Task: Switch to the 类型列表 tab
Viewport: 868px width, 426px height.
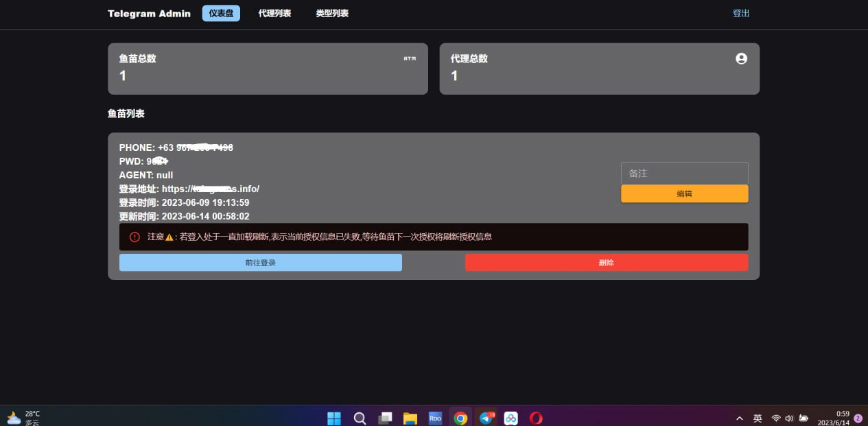Action: [331, 13]
